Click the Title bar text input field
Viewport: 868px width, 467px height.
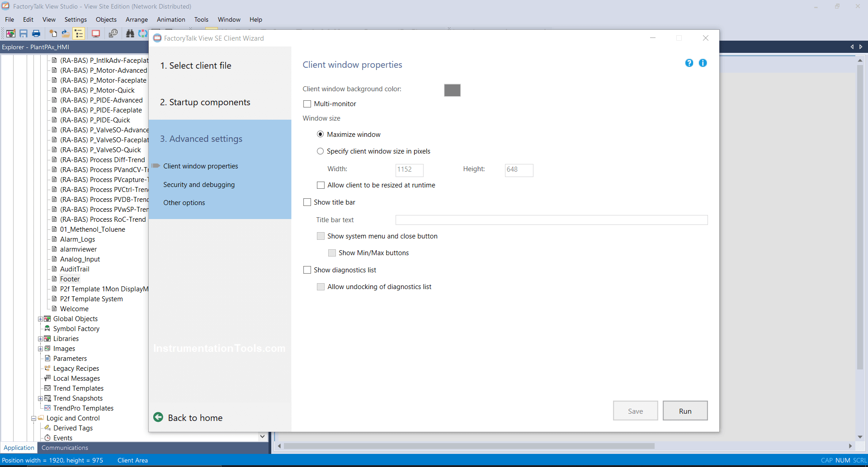pyautogui.click(x=552, y=220)
